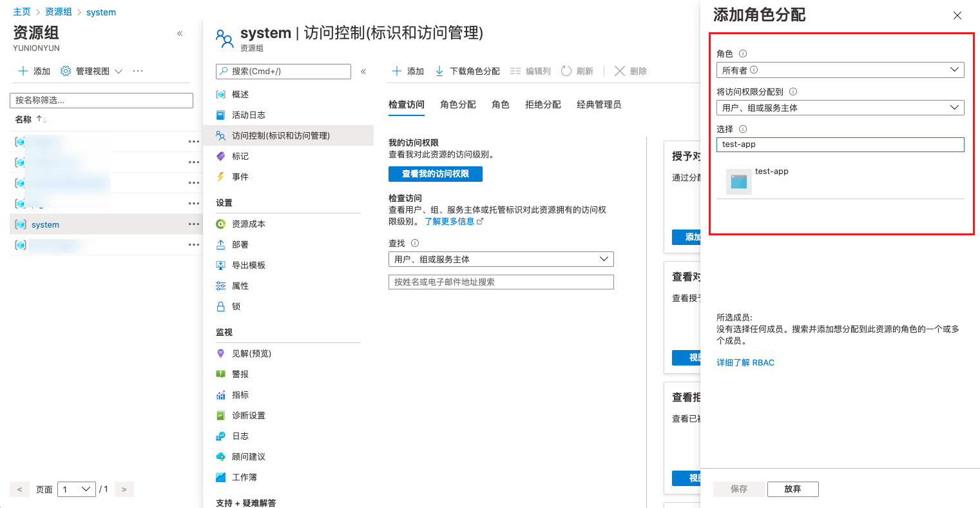Open the events lightning icon item
This screenshot has width=980, height=508.
[x=221, y=177]
